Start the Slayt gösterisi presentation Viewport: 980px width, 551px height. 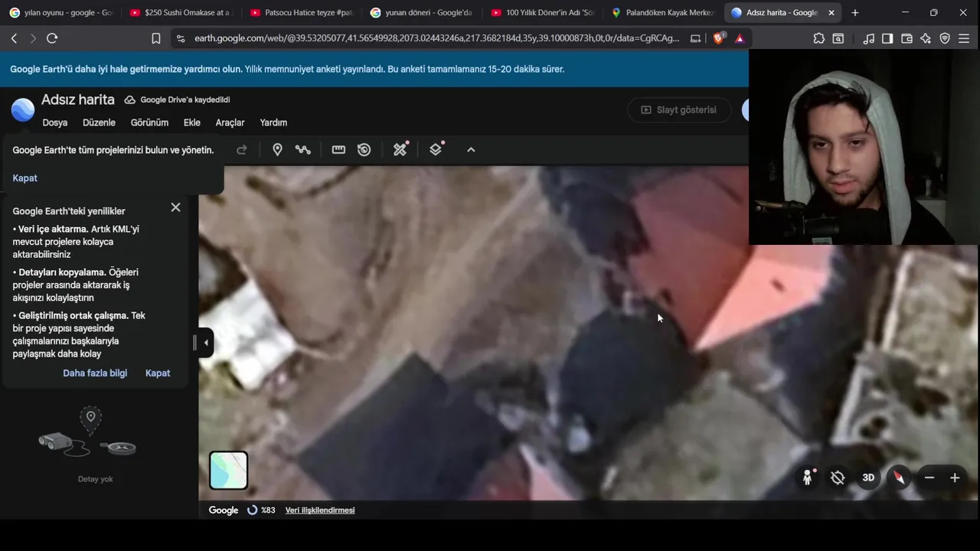point(679,110)
